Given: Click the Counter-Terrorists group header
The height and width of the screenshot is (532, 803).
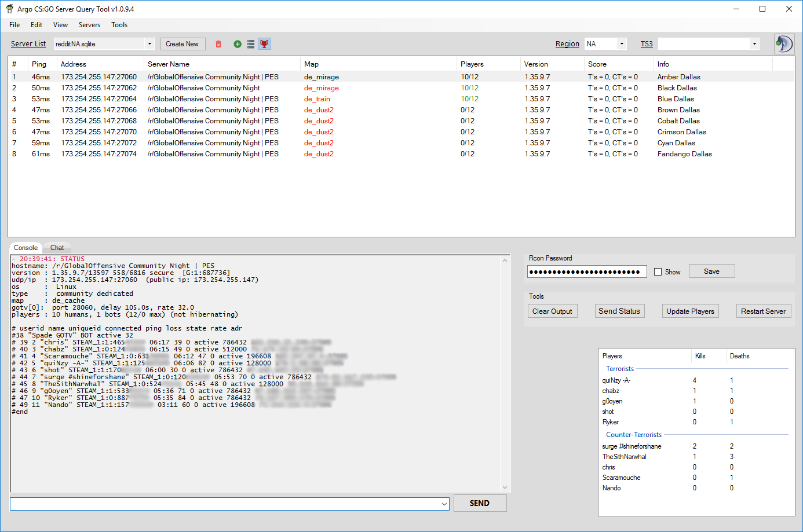Looking at the screenshot, I should 633,435.
